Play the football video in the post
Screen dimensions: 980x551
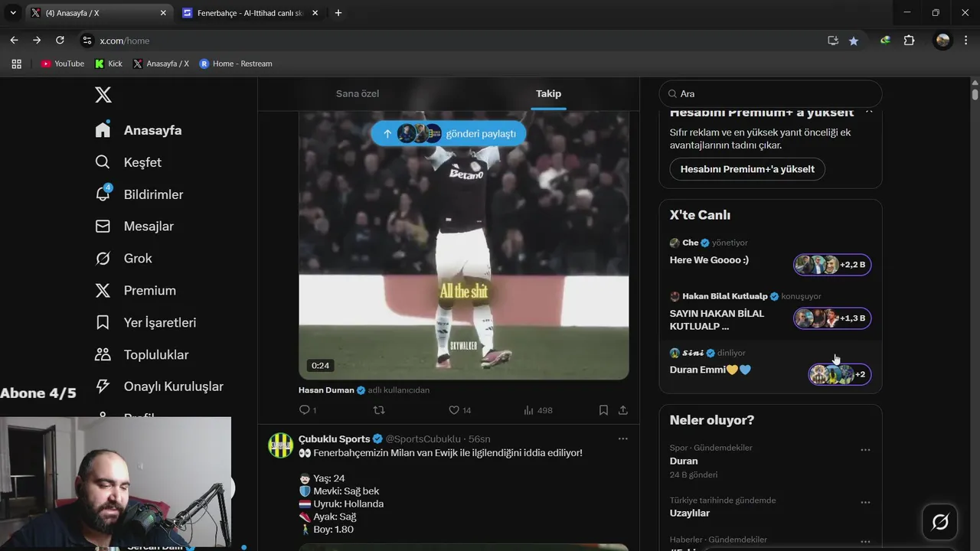[x=464, y=245]
